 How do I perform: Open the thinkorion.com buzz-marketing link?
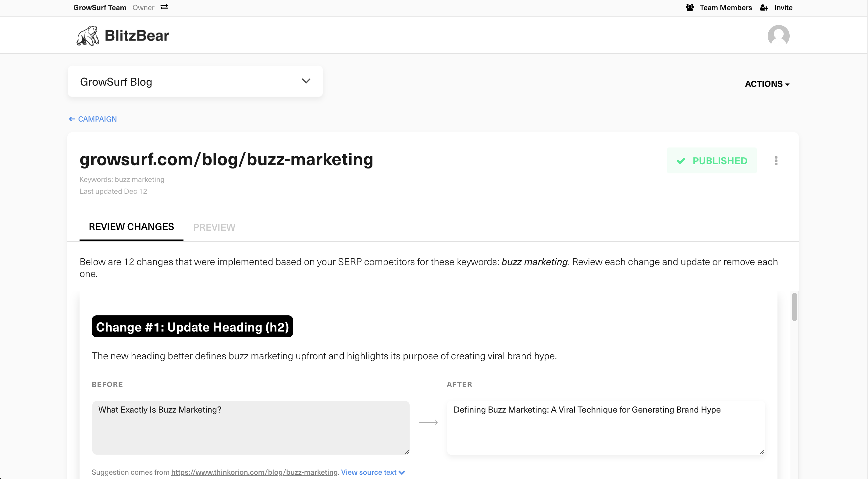[254, 472]
